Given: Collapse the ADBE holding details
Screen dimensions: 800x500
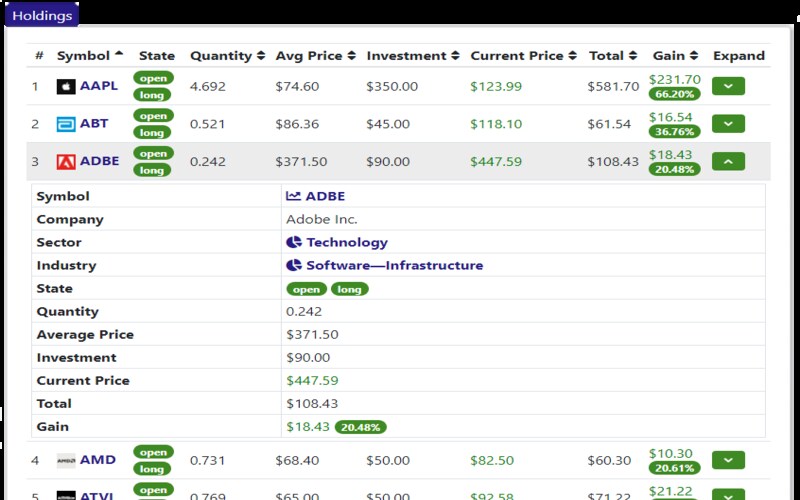Looking at the screenshot, I should tap(728, 162).
